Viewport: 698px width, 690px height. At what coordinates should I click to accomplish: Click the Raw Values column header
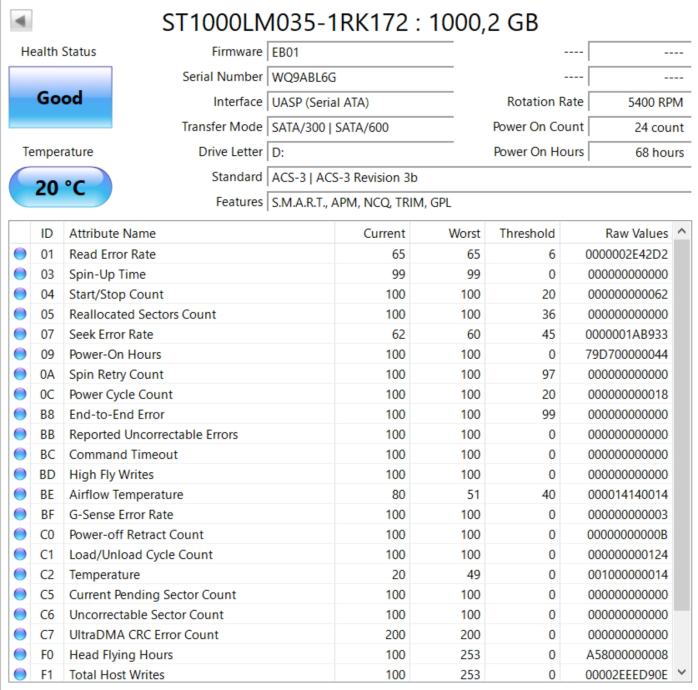[x=636, y=233]
